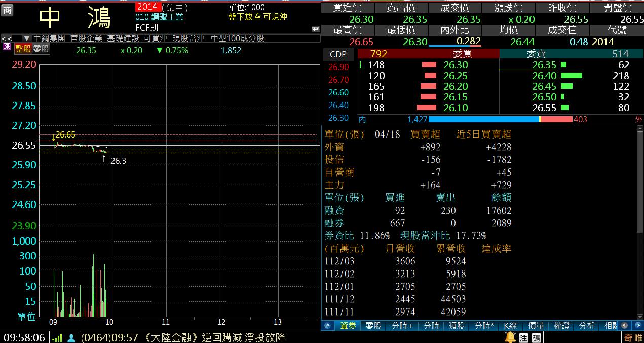This screenshot has width=644, height=343.
Task: Click the up-arrow circle left of tabs
Action: (328, 326)
